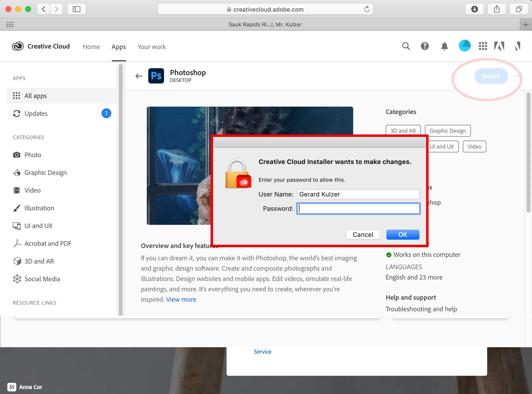The image size is (532, 394).
Task: Click the 3D and AR category tag
Action: point(403,131)
